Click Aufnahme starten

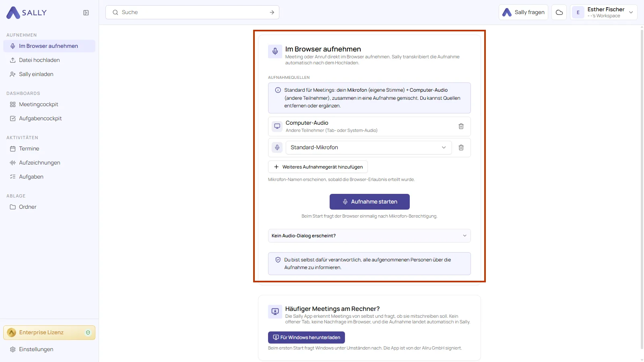pyautogui.click(x=369, y=202)
